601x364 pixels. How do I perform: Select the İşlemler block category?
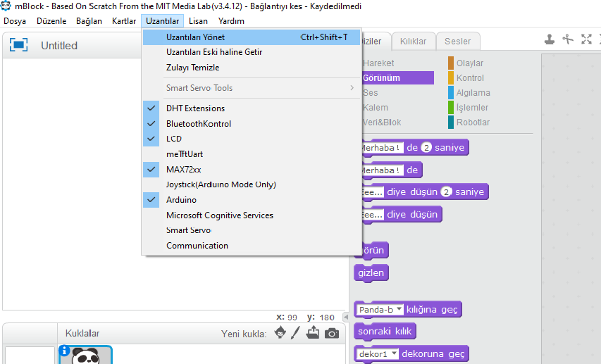pyautogui.click(x=472, y=107)
